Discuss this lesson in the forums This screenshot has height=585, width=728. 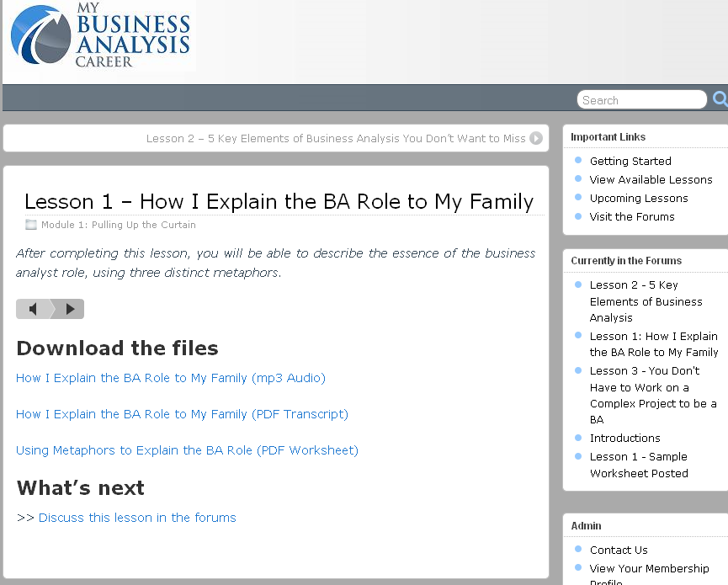point(137,518)
